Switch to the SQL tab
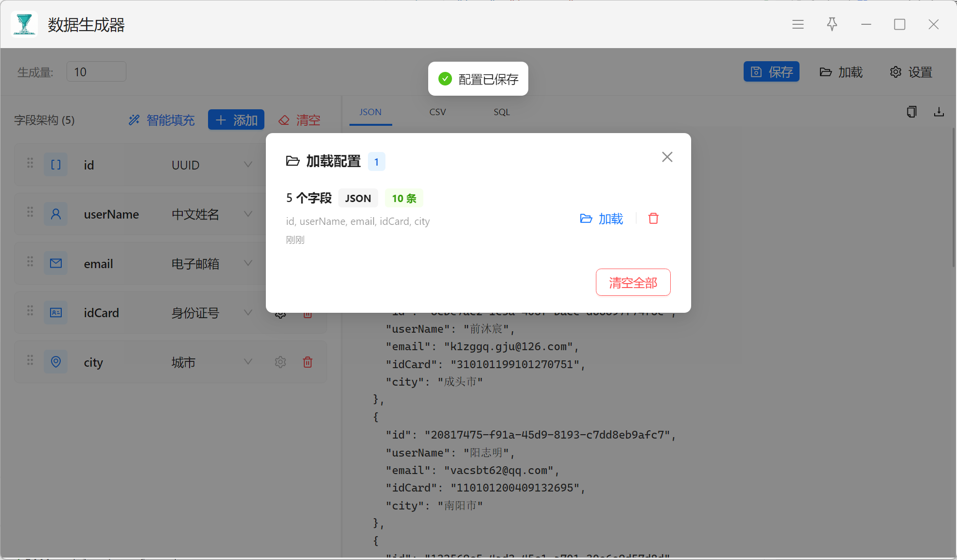957x560 pixels. coord(502,112)
